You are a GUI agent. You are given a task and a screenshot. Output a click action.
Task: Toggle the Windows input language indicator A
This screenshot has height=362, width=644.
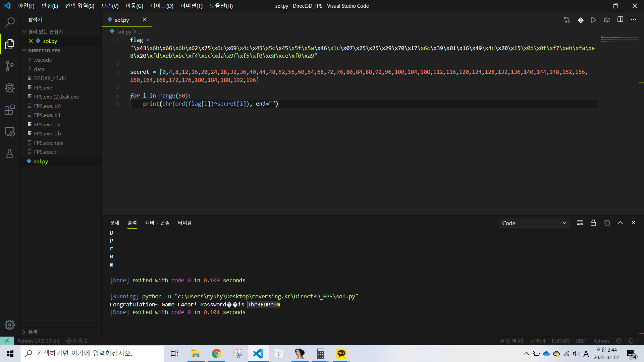point(586,354)
